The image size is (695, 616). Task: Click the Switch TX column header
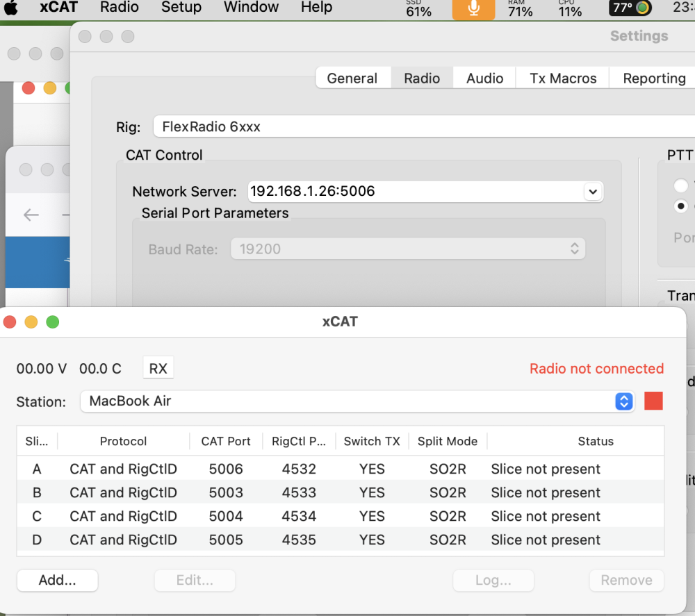[372, 441]
